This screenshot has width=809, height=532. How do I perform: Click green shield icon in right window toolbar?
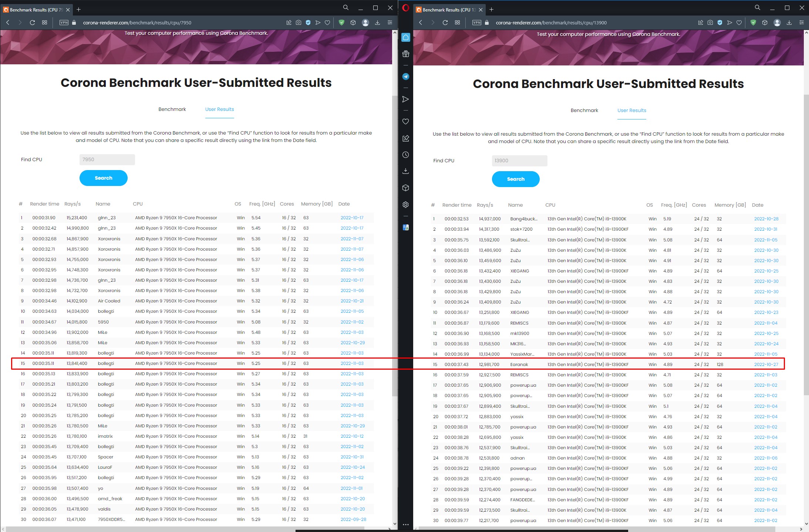pos(753,23)
